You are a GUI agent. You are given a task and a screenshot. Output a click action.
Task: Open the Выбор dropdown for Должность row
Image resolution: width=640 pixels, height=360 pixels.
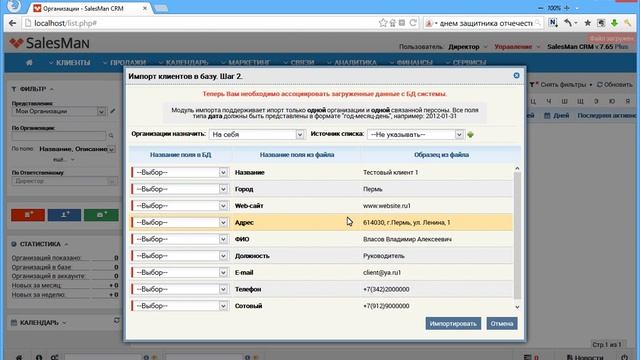[180, 256]
